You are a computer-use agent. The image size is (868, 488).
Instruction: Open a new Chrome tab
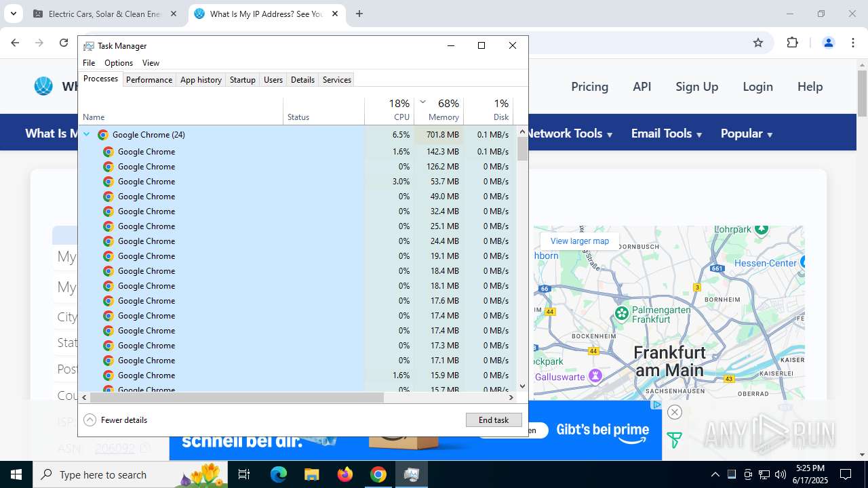click(x=359, y=14)
